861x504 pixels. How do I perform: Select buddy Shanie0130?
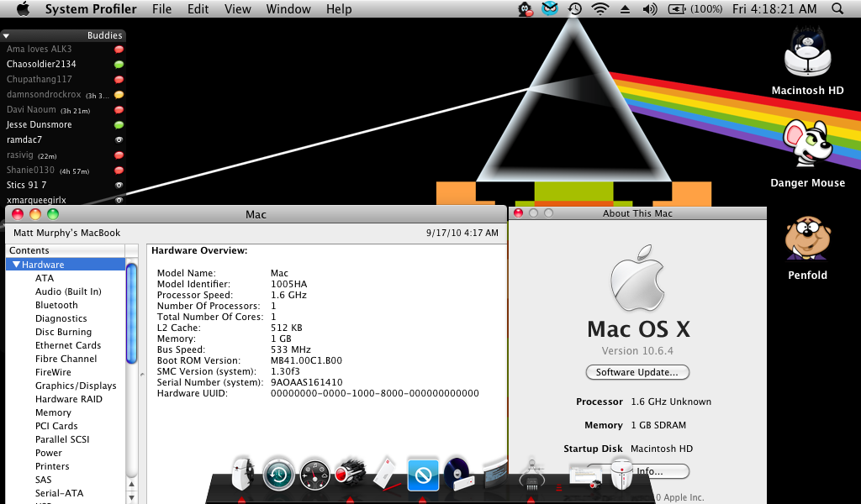(30, 170)
